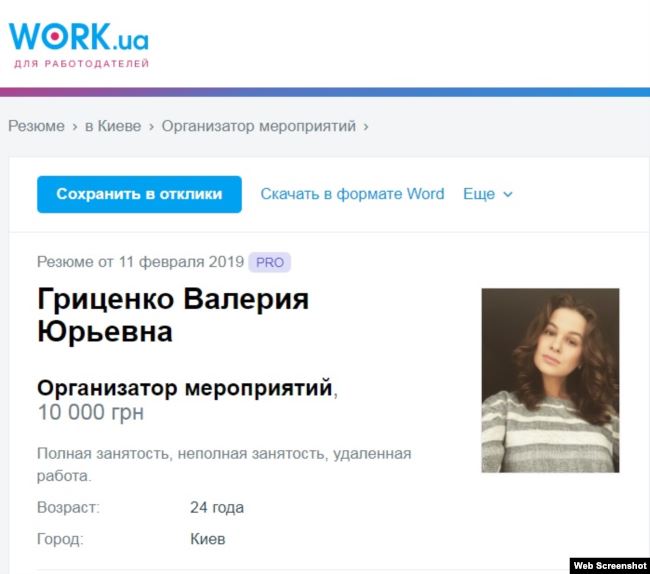Click the candidate name heading
This screenshot has height=574, width=650.
tap(172, 315)
